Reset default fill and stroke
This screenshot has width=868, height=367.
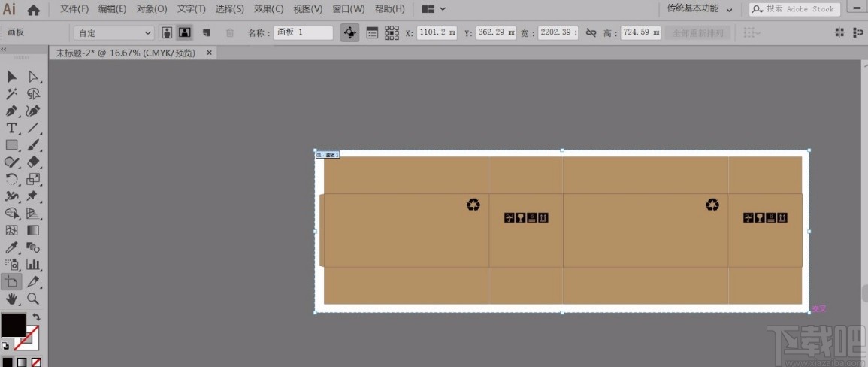[5, 345]
